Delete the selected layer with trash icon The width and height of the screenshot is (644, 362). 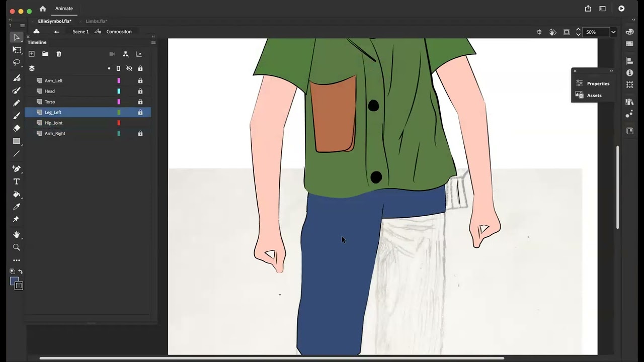(x=59, y=54)
